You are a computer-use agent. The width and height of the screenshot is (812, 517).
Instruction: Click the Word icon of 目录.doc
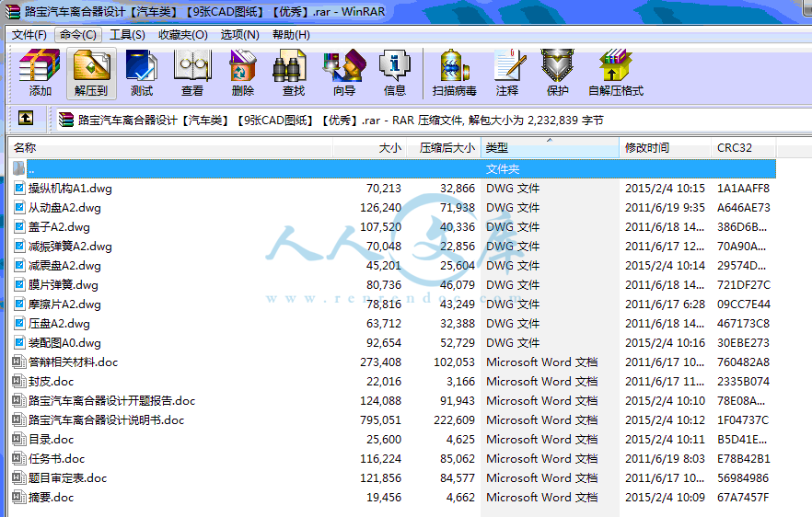point(19,439)
